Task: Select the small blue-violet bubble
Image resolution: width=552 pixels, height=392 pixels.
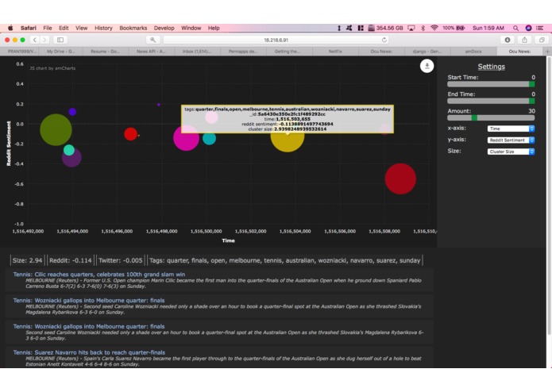Action: pos(72,112)
